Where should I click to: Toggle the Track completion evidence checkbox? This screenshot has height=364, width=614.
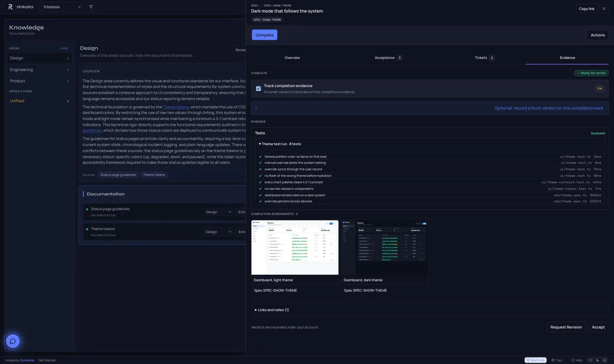(x=258, y=88)
